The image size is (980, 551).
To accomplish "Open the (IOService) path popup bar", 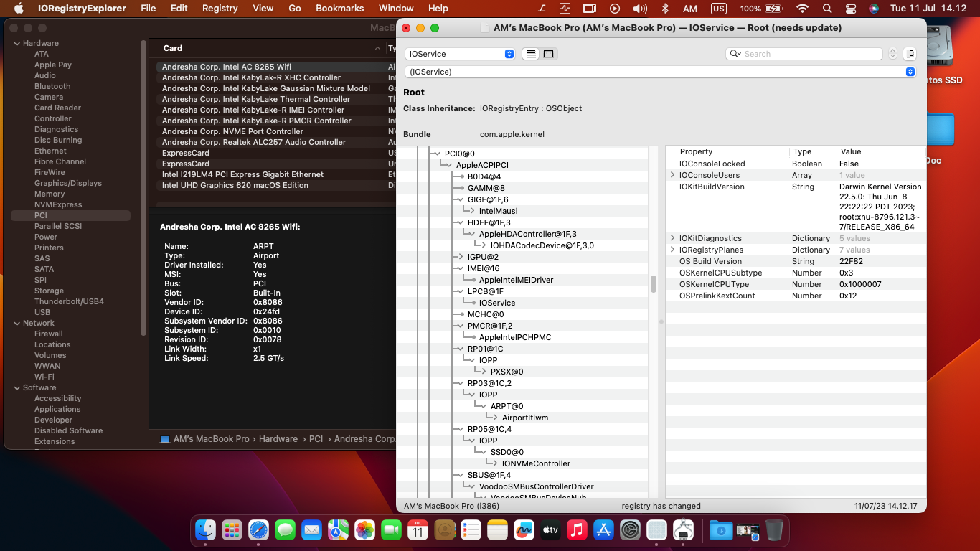I will click(x=660, y=72).
